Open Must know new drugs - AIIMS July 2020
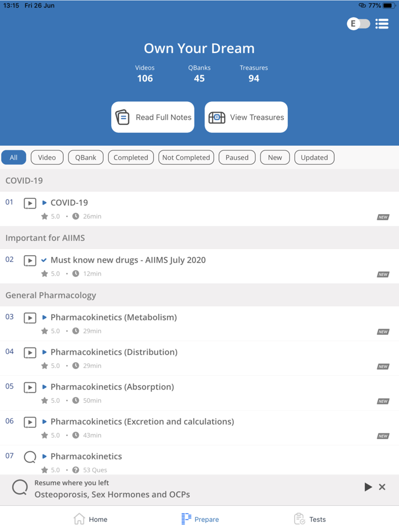 [x=128, y=260]
